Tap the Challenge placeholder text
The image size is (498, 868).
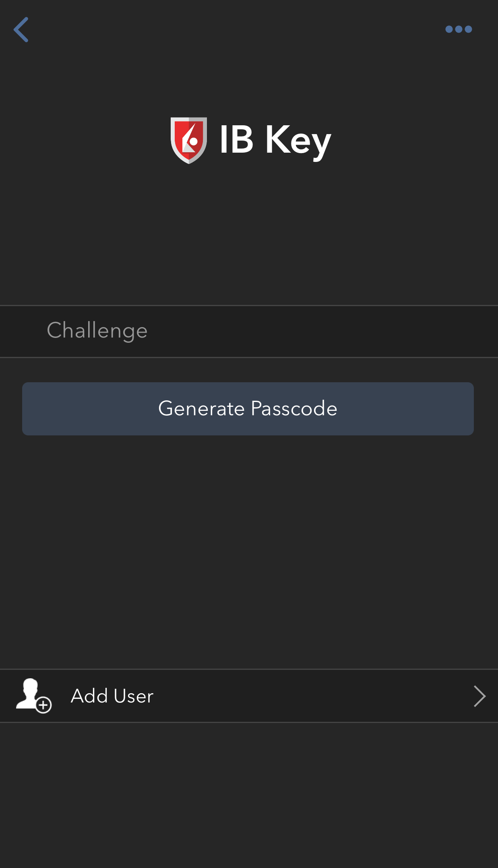point(97,331)
